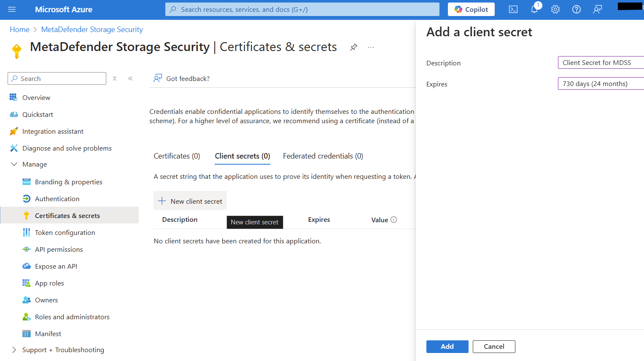
Task: Click Cancel in the secret panel
Action: [494, 347]
